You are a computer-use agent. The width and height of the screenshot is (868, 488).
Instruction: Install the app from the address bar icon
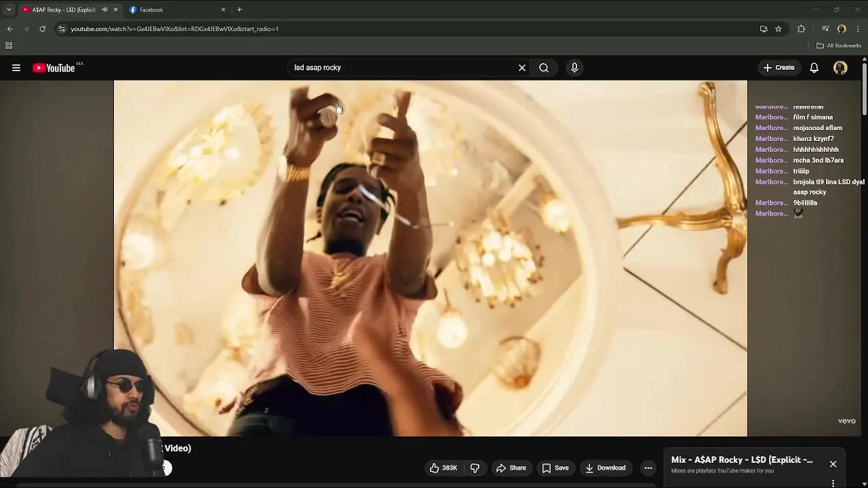[x=764, y=29]
